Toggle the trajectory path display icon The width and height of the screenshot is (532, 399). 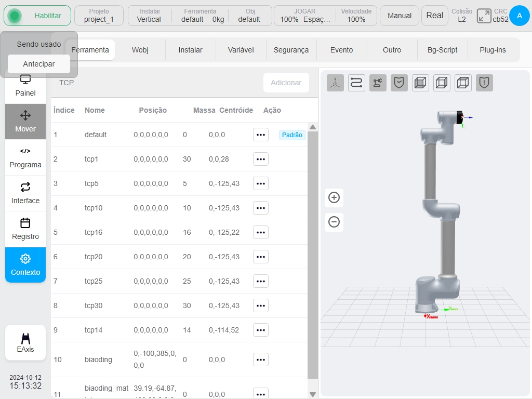coord(356,83)
